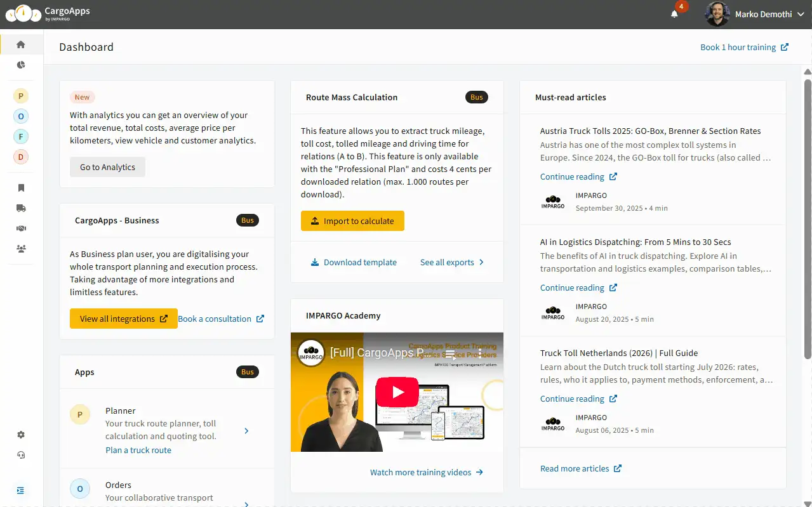Click 'IMPARGO Academy' heading
812x507 pixels.
coord(343,315)
